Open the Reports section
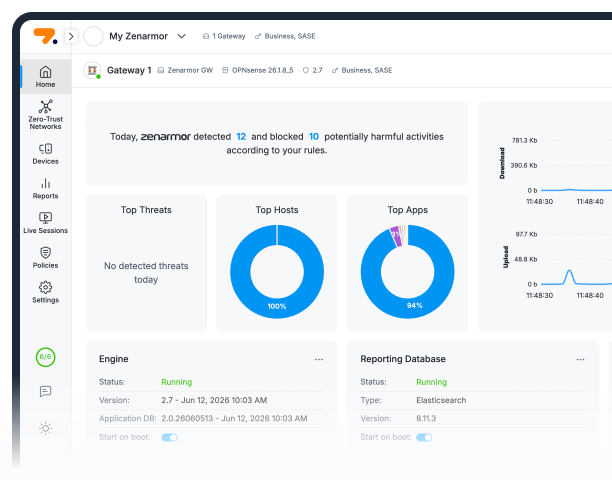Image resolution: width=612 pixels, height=480 pixels. click(x=45, y=188)
